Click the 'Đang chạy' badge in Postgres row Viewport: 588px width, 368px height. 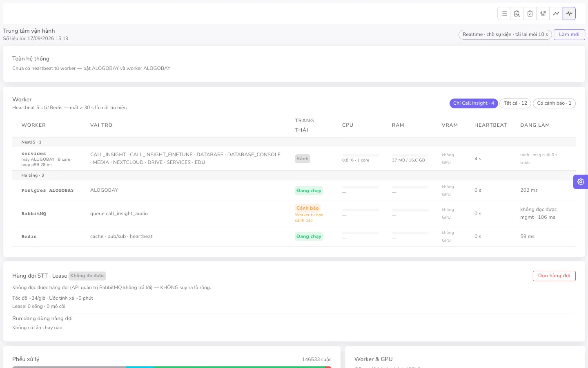pyautogui.click(x=309, y=191)
